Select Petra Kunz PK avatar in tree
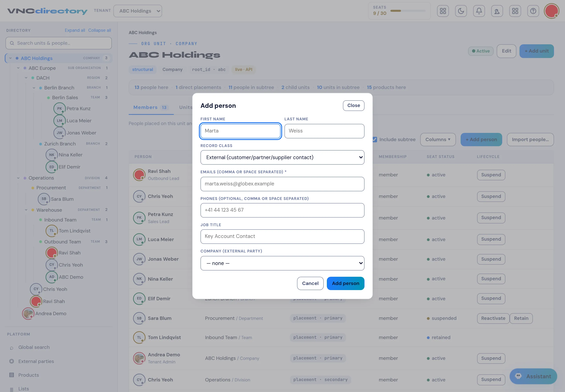The width and height of the screenshot is (565, 392). pos(59,109)
